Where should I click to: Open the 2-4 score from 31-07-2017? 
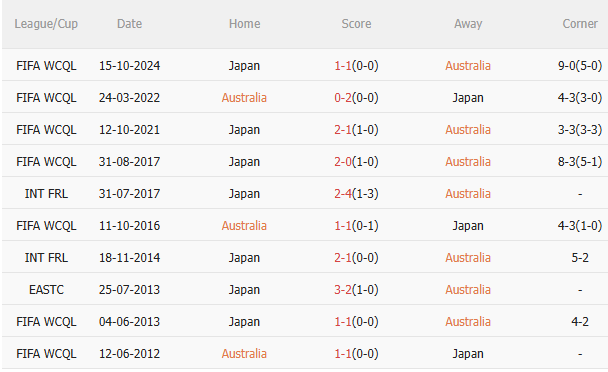(343, 194)
